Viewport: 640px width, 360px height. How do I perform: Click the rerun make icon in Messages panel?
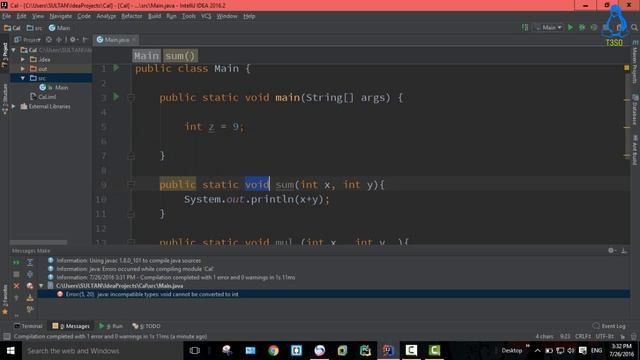(x=16, y=262)
